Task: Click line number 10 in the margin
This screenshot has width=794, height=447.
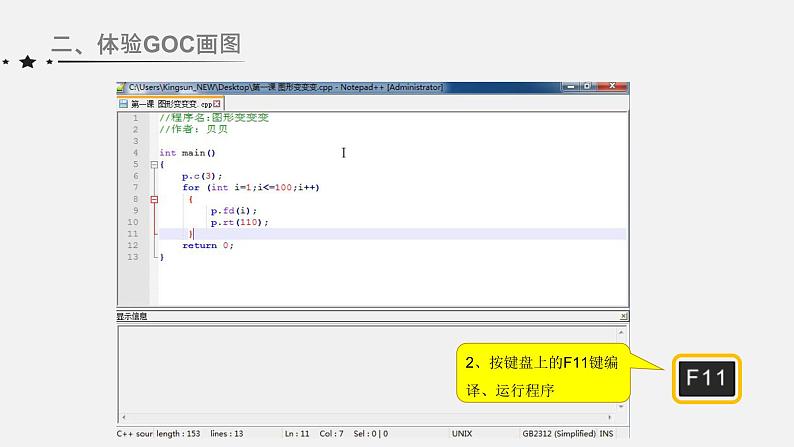Action: (x=133, y=222)
